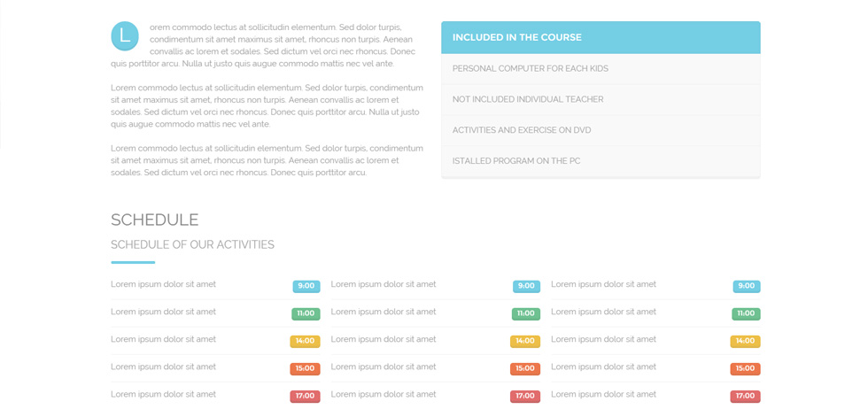The height and width of the screenshot is (417, 868).
Task: Click the yellow 14:00 badge in middle column
Action: click(524, 341)
